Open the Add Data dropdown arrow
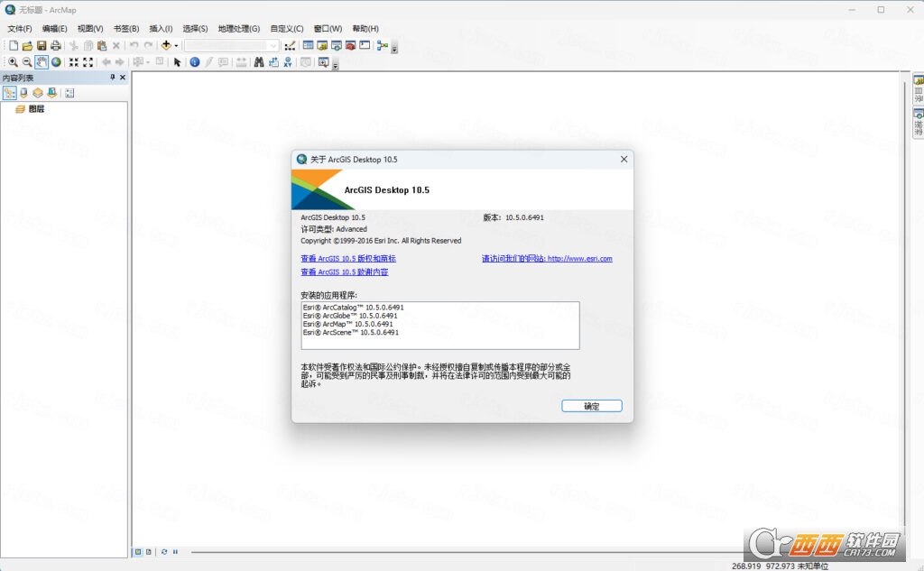The width and height of the screenshot is (924, 571). 176,45
